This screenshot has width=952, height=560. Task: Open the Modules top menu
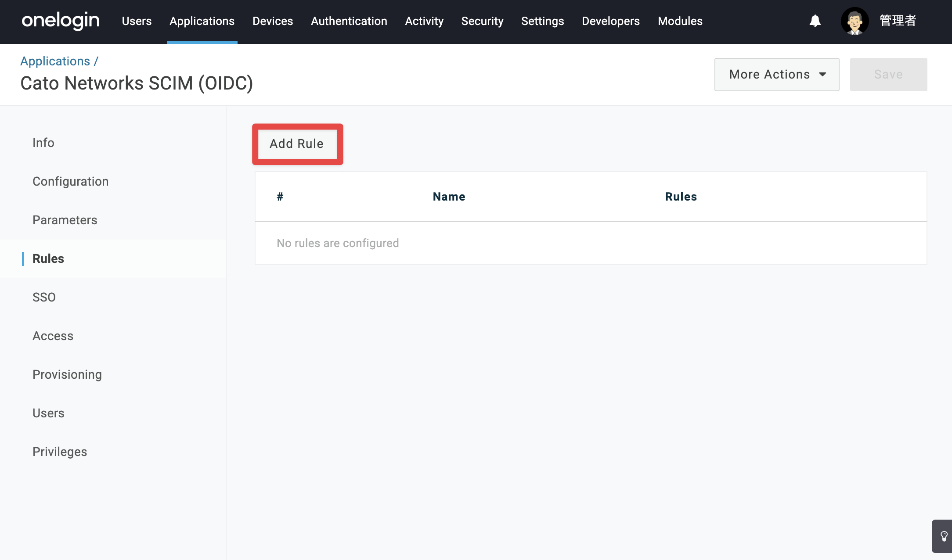pyautogui.click(x=680, y=21)
